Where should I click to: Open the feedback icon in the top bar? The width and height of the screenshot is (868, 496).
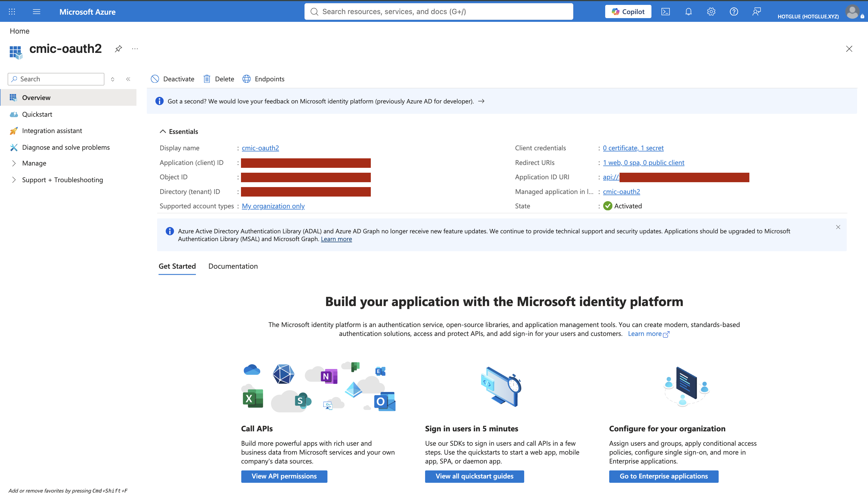pyautogui.click(x=756, y=11)
